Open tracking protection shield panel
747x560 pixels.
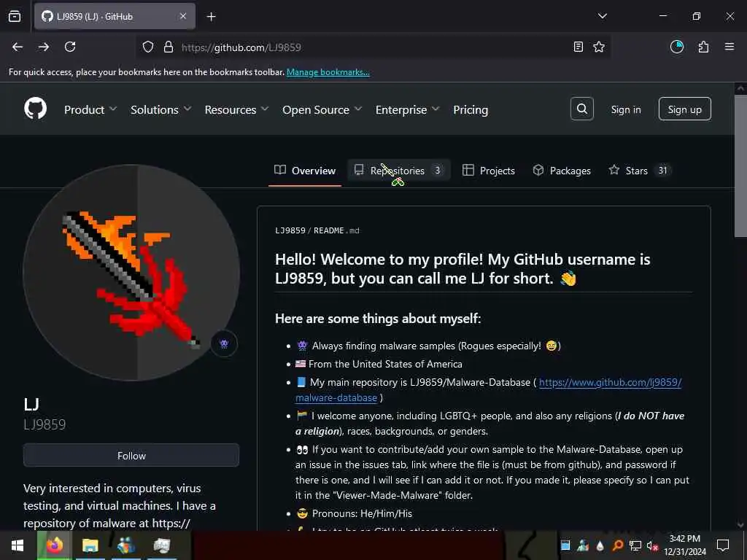tap(148, 47)
